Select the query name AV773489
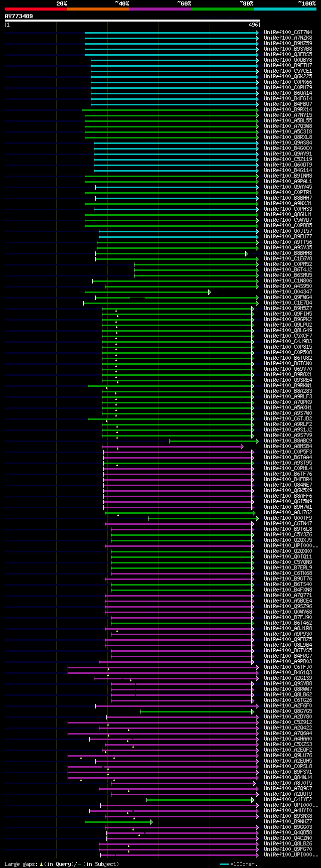This screenshot has width=321, height=868. (x=19, y=16)
